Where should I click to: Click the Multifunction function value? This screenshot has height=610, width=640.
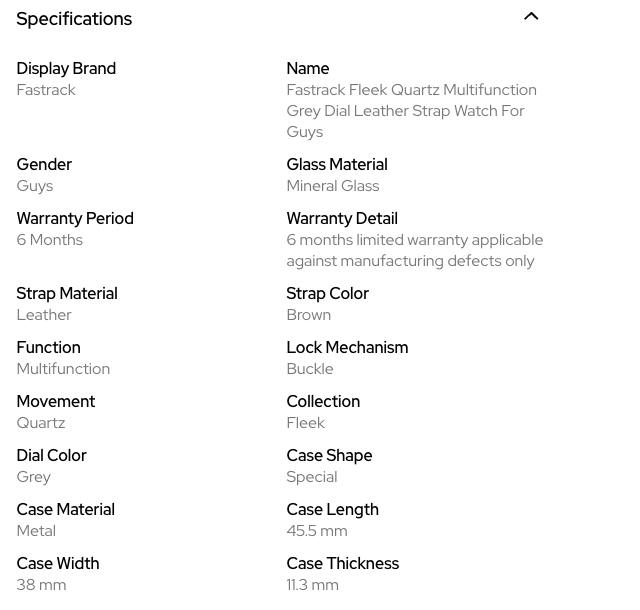click(63, 369)
